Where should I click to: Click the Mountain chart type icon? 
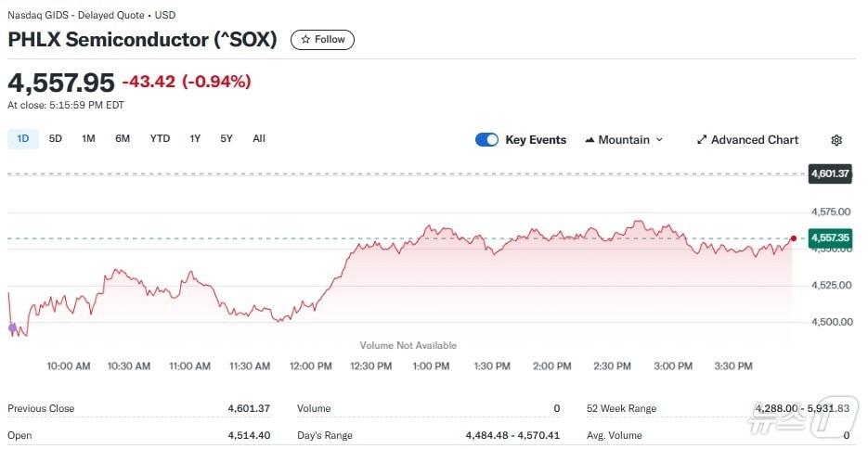pyautogui.click(x=589, y=140)
